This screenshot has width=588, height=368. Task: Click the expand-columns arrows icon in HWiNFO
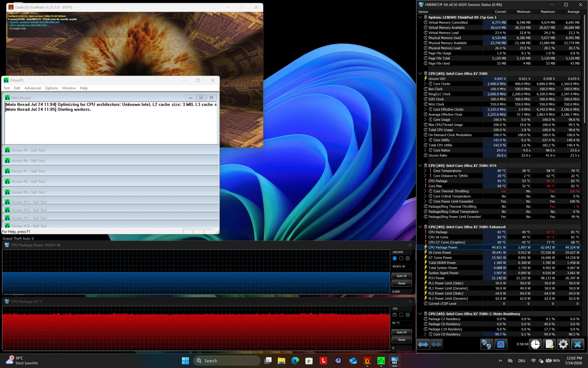[423, 344]
